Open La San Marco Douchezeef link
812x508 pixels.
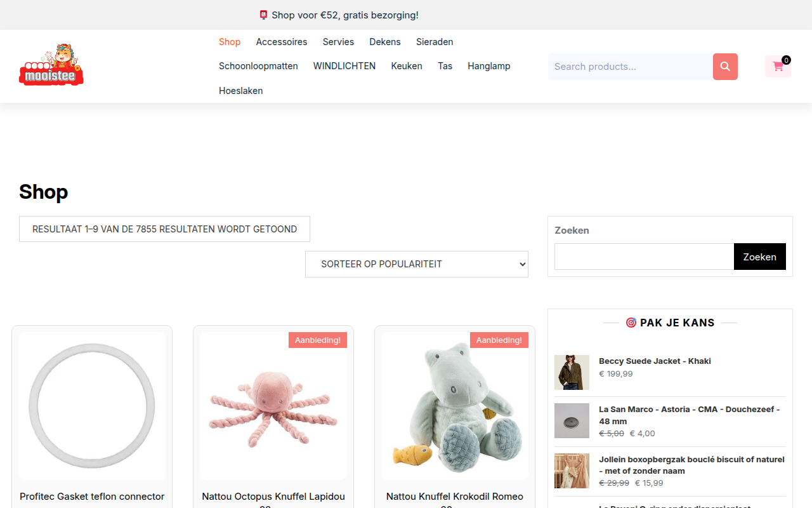tap(690, 415)
